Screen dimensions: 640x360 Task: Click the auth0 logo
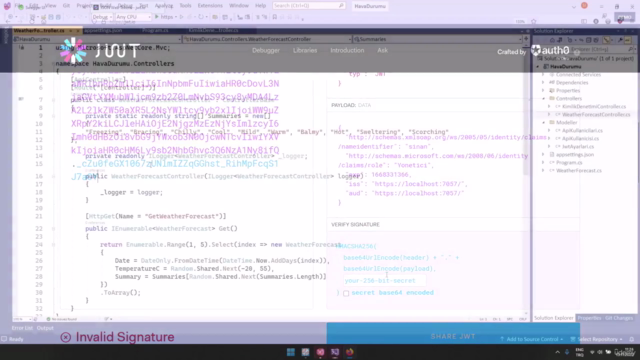[550, 51]
